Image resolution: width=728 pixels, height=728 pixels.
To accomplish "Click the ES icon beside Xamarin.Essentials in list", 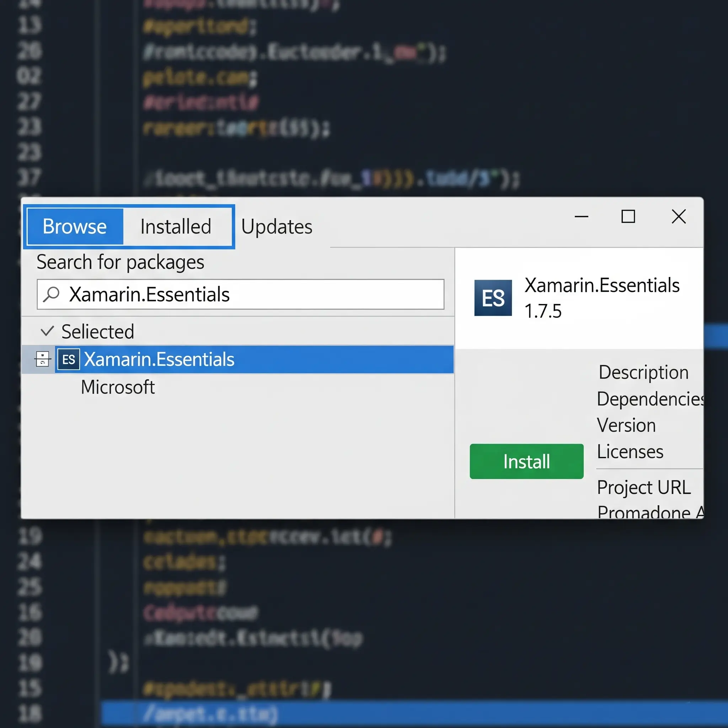I will (69, 359).
